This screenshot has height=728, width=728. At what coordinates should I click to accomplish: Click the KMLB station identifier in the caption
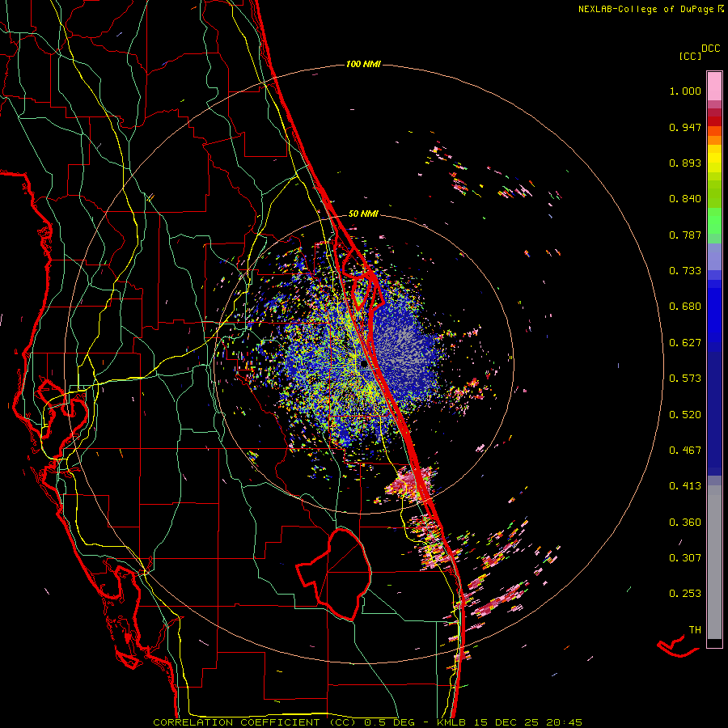pos(452,722)
